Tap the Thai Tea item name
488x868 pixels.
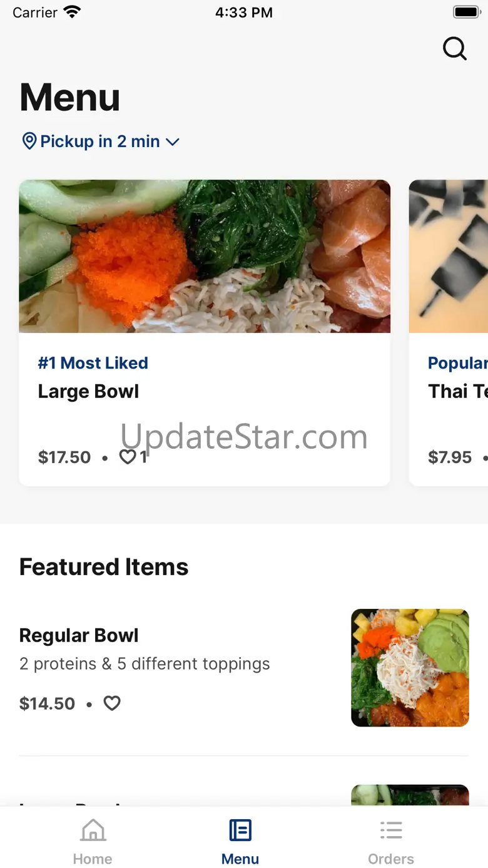click(458, 391)
